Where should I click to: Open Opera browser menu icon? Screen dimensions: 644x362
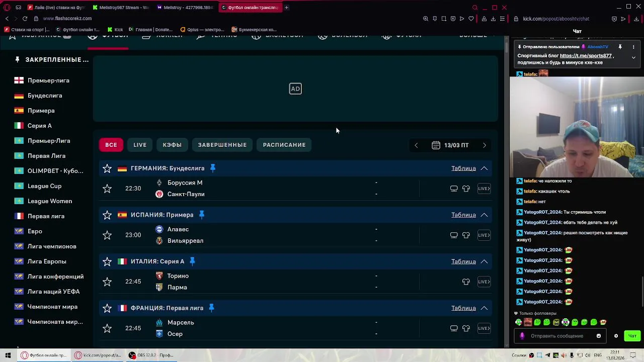point(7,8)
